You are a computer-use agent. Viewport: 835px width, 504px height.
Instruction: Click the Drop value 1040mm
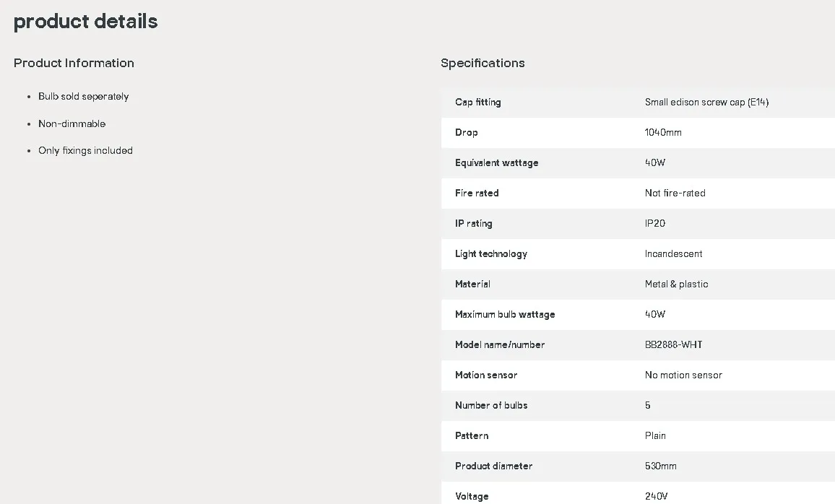coord(663,133)
